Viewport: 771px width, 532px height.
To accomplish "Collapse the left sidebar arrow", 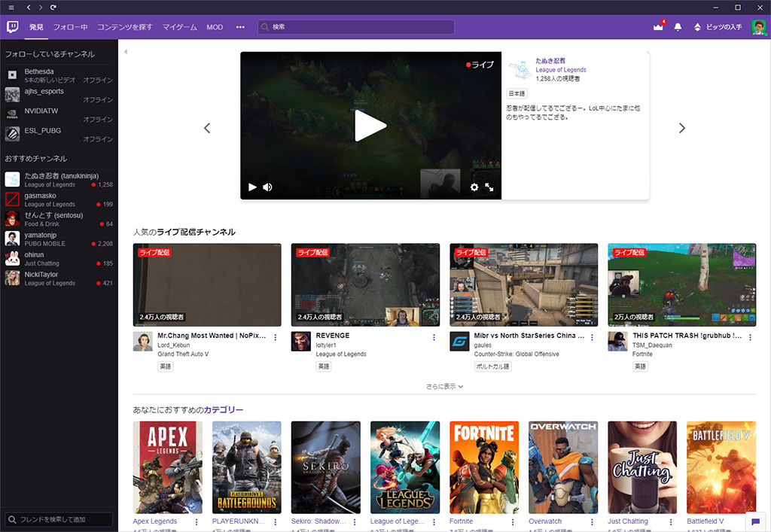I will (126, 52).
